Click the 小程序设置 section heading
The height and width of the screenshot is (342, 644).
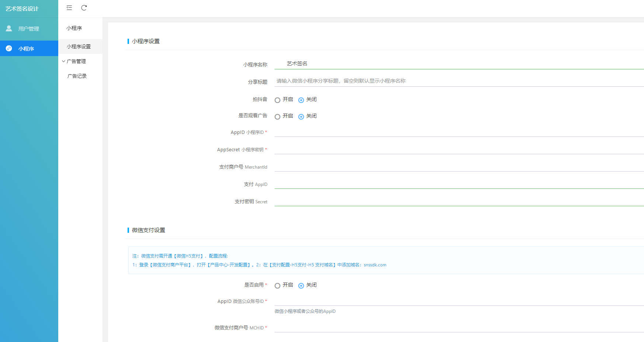point(146,41)
